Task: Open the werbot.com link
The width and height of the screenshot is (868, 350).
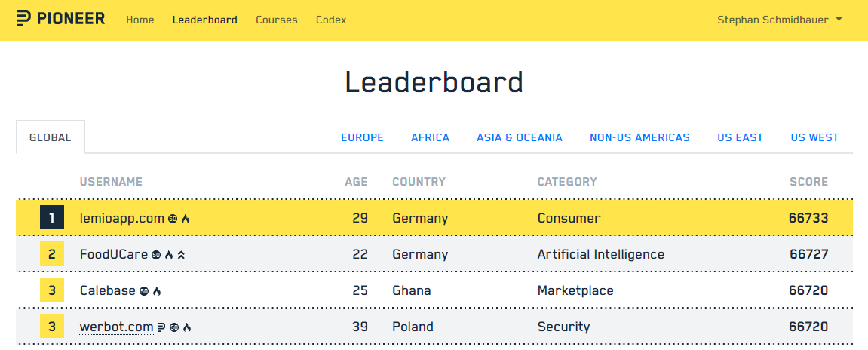Action: [x=116, y=327]
